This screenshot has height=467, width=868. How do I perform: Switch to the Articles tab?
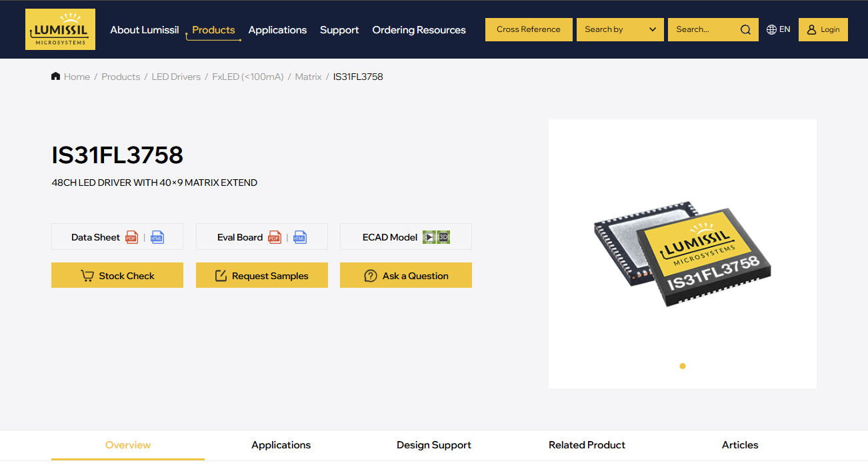click(x=740, y=445)
